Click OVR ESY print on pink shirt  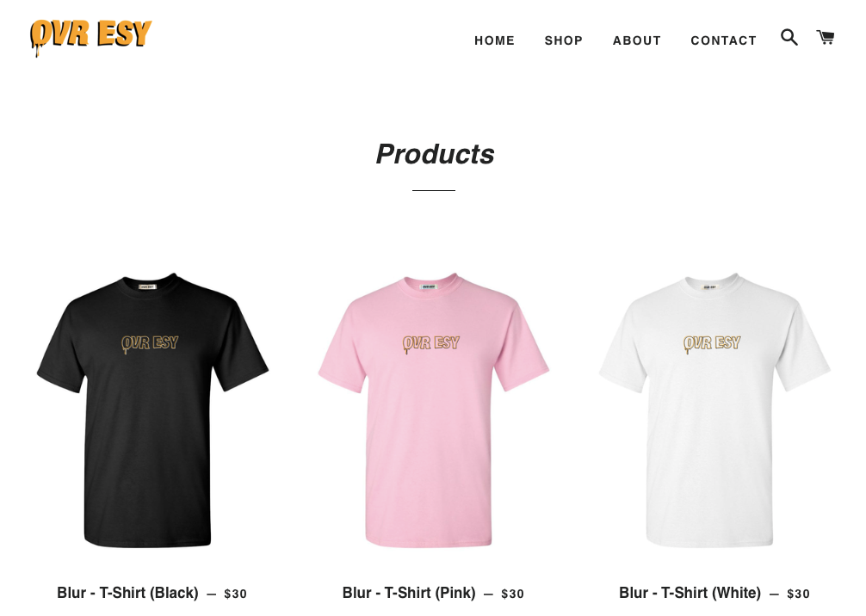pos(430,343)
